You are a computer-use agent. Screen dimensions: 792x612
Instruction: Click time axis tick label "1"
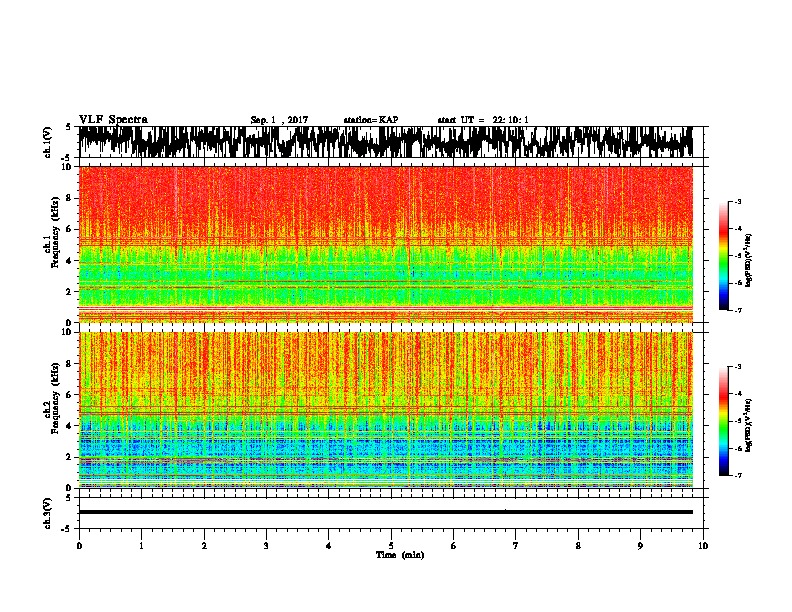141,546
